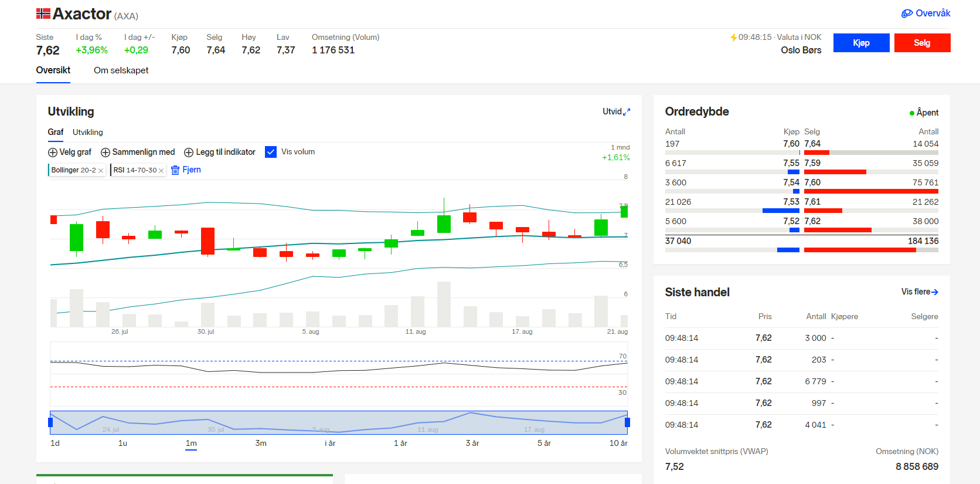The width and height of the screenshot is (980, 484).
Task: Click the Overvåk link
Action: click(x=926, y=13)
